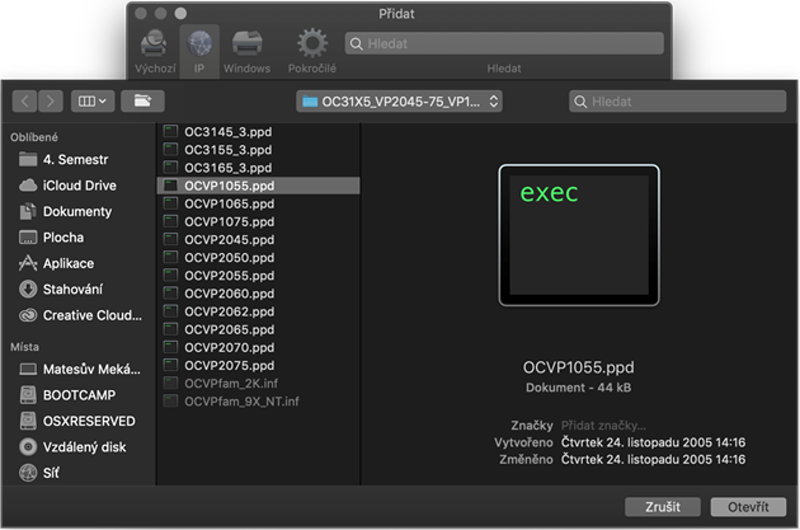Click the OCVP1065.ppd file icon
This screenshot has width=800, height=530.
click(170, 204)
